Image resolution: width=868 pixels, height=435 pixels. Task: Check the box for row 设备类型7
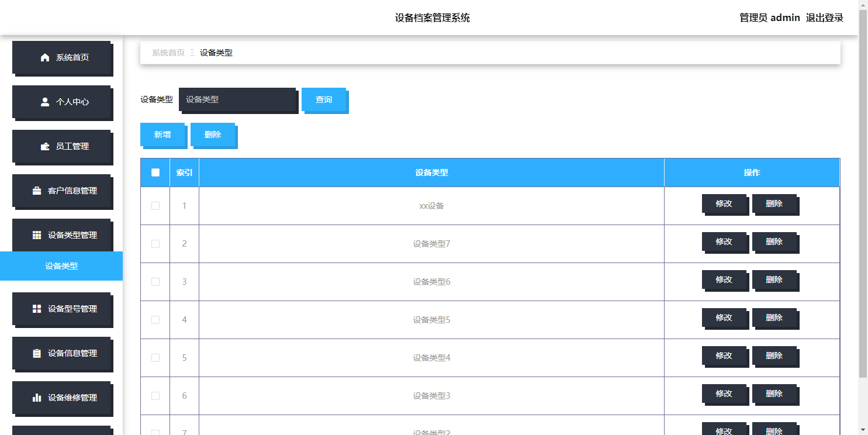click(x=155, y=244)
